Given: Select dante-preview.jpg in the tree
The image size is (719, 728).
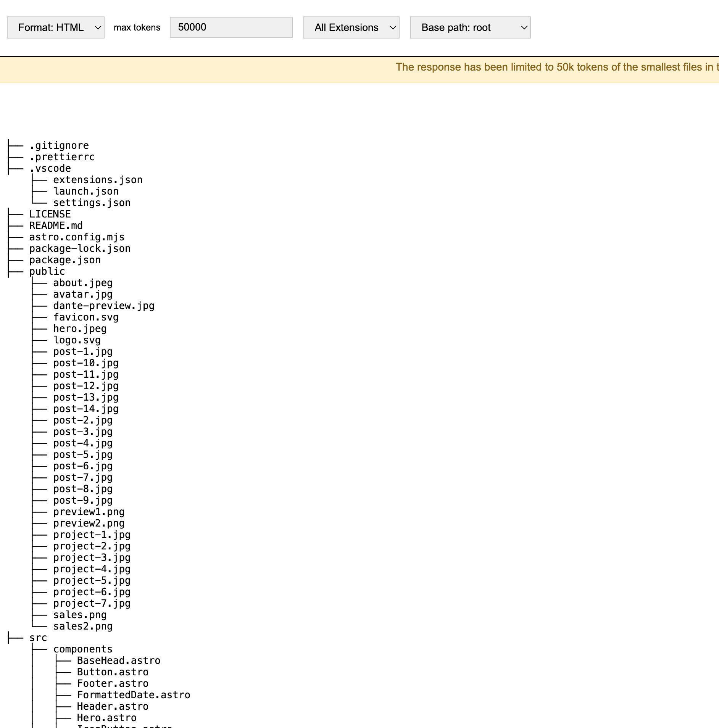Looking at the screenshot, I should (103, 306).
